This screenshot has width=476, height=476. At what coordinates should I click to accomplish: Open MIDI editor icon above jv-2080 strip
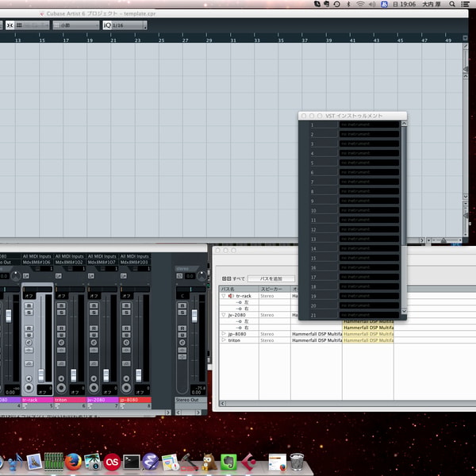(x=91, y=276)
